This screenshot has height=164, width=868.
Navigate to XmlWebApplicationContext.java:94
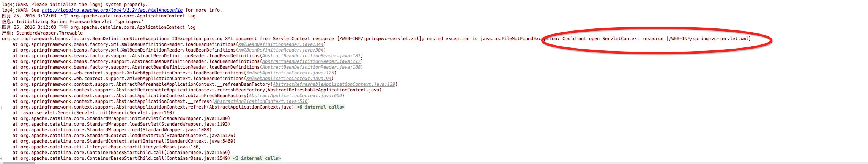pyautogui.click(x=289, y=79)
